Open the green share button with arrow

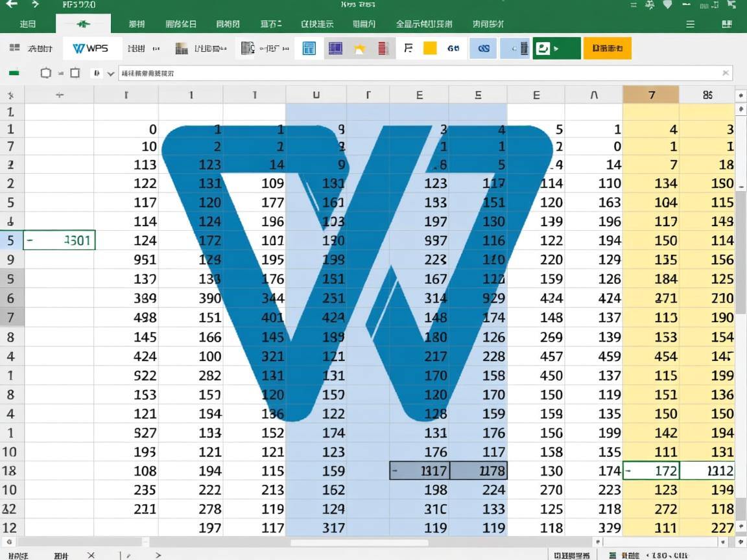tap(556, 48)
